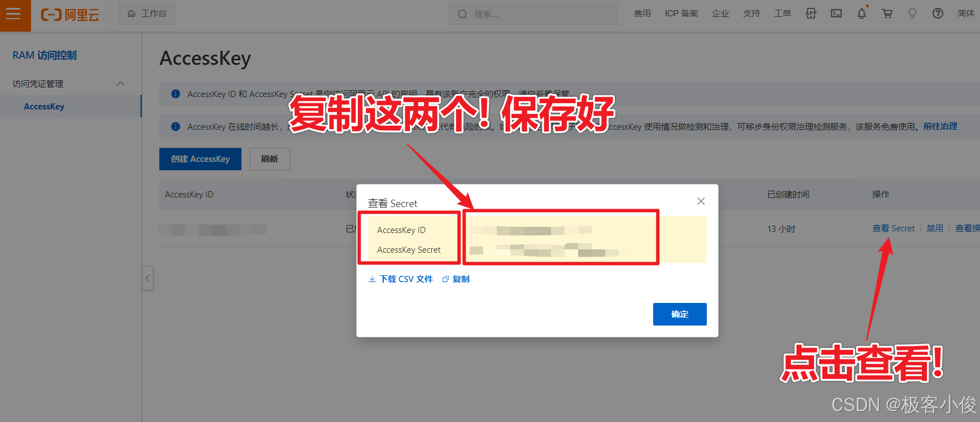
Task: Open the hamburger menu at top left
Action: [14, 14]
